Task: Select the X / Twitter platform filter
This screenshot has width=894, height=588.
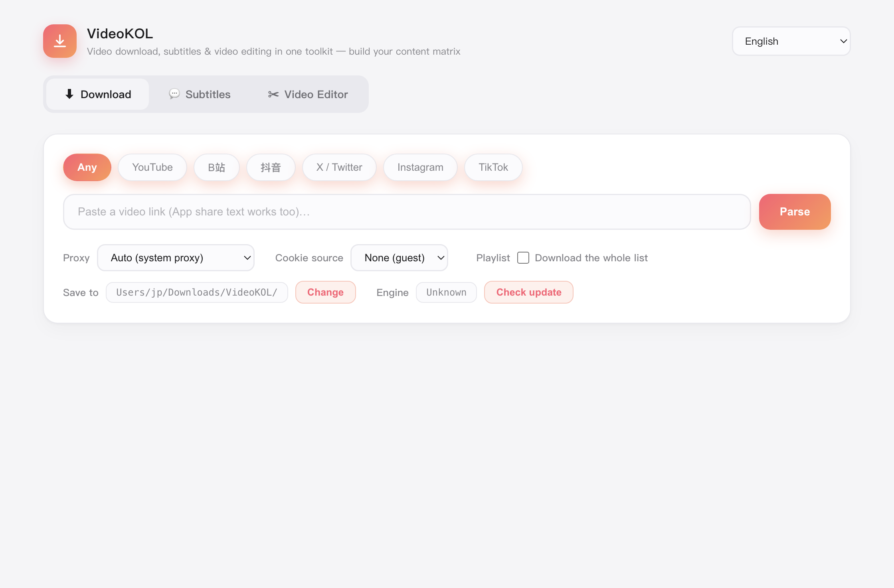Action: tap(339, 167)
